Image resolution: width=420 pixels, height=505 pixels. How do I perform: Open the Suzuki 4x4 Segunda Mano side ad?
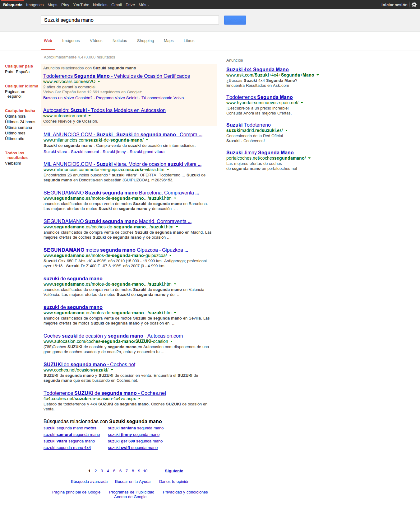(257, 69)
